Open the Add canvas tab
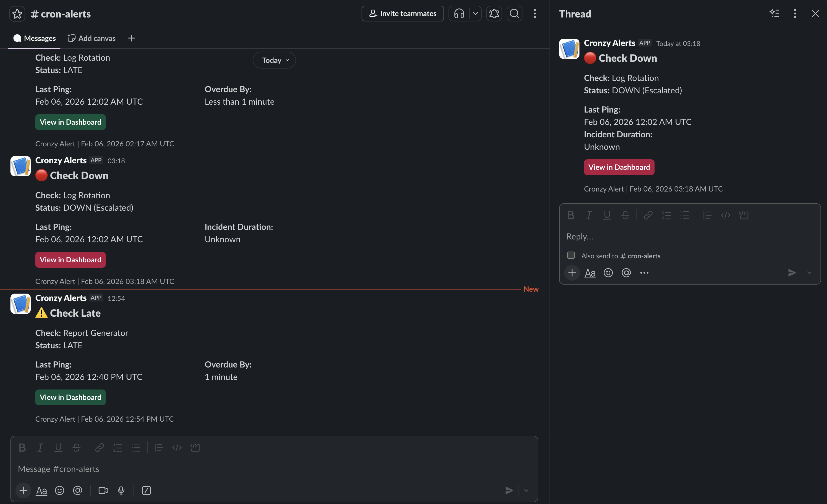The height and width of the screenshot is (504, 827). 91,38
